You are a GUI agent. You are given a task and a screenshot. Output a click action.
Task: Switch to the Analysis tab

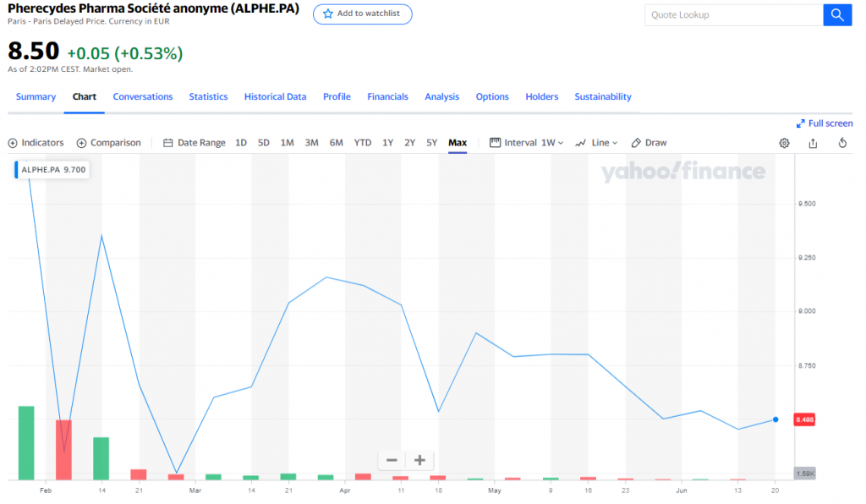pyautogui.click(x=441, y=96)
